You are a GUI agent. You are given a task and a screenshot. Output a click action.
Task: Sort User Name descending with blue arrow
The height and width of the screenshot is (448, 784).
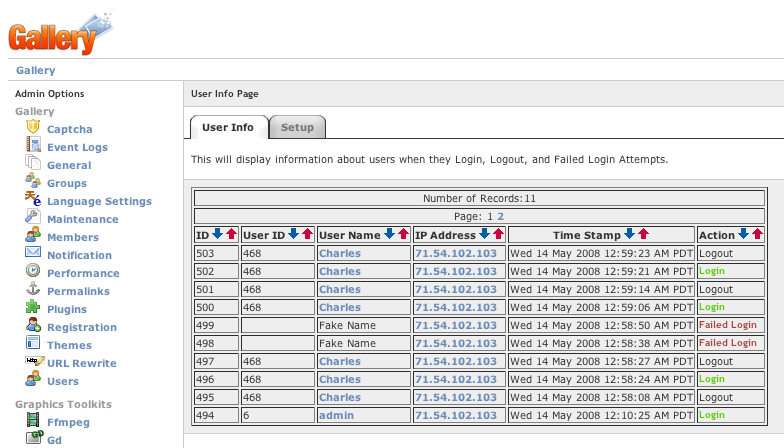tap(390, 234)
